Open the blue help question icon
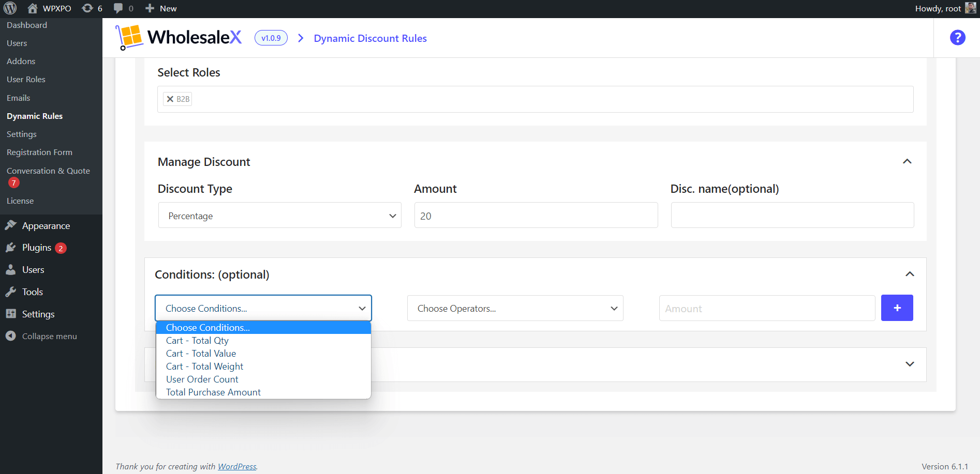Screen dimensions: 980x474 957,38
